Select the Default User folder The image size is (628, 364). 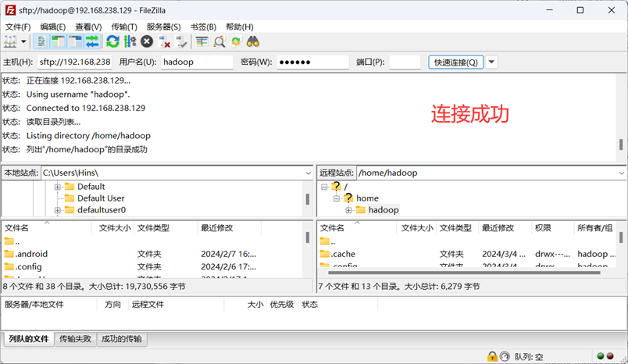(101, 198)
